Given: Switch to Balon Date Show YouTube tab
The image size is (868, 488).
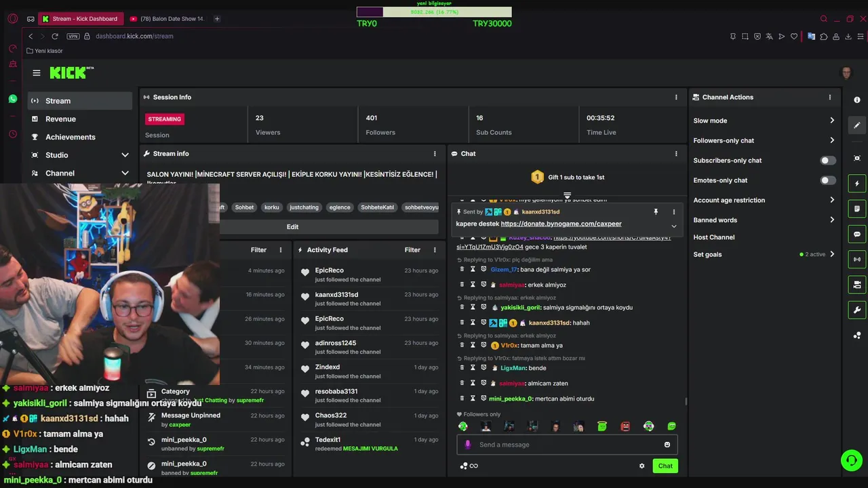Looking at the screenshot, I should [166, 19].
